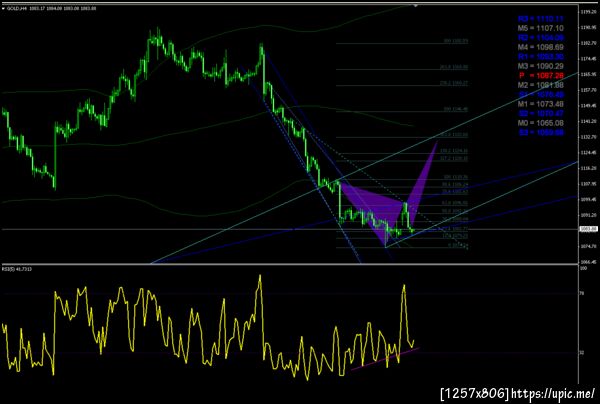Click the RSI(5) indicator label
This screenshot has height=404, width=600.
point(17,269)
